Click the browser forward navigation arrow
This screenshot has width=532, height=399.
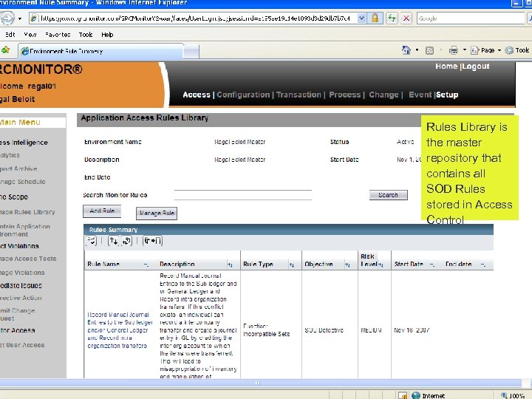point(7,18)
